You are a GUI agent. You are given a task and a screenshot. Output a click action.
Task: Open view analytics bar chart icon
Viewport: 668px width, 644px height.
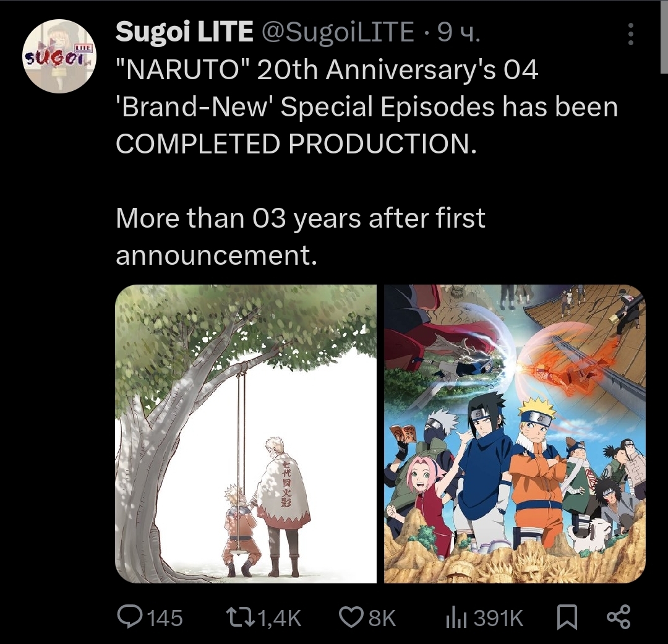coord(456,617)
